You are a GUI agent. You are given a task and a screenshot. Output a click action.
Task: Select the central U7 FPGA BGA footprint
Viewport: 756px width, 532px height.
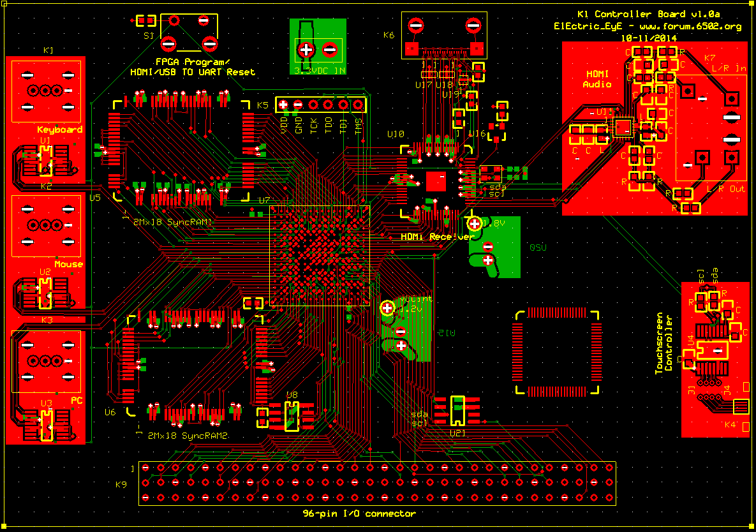coord(320,255)
